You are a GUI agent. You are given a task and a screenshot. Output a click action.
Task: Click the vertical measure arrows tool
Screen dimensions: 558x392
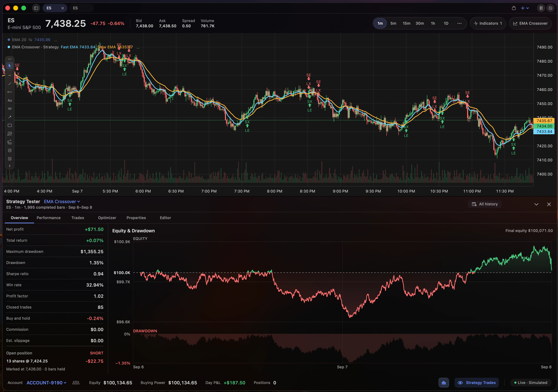click(x=10, y=166)
